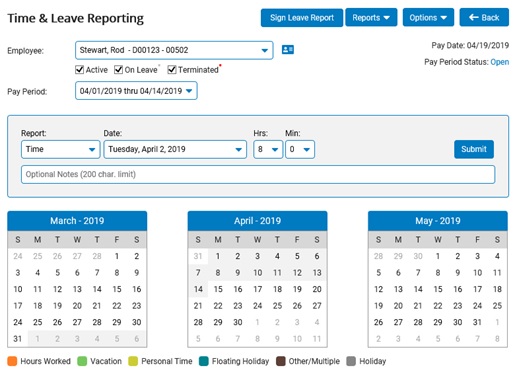
Task: Click Sign Leave Report button
Action: (302, 18)
